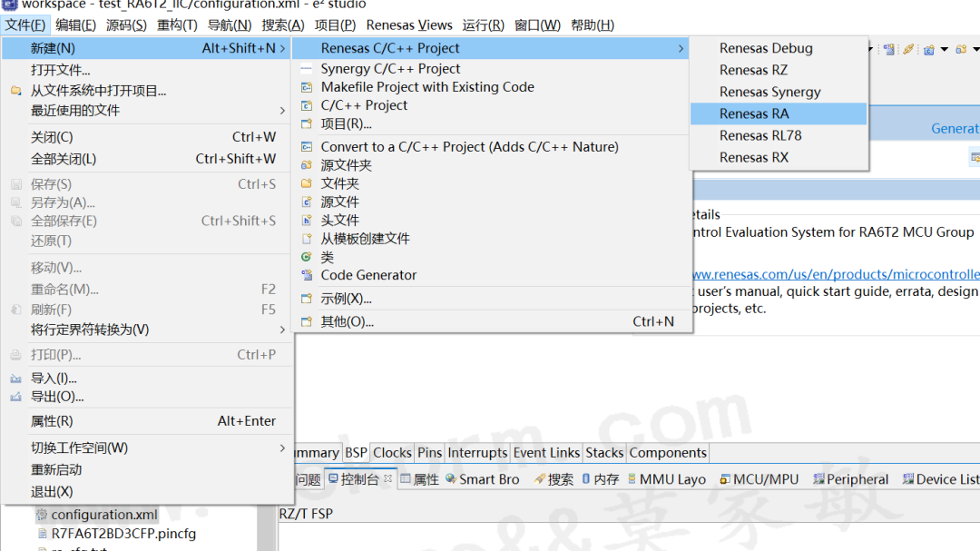Click the 从文件系统中打开项目 folder icon
The height and width of the screenshot is (551, 980).
16,91
